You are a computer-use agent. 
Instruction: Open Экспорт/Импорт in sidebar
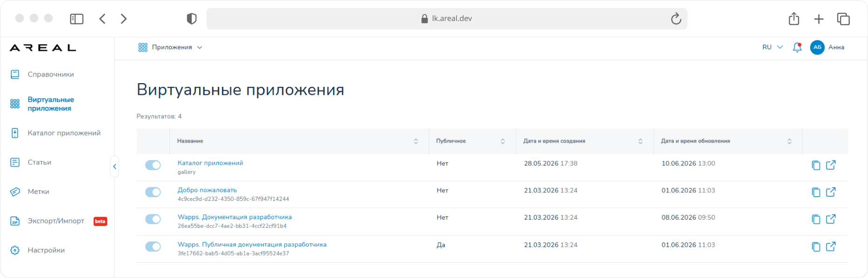(56, 221)
